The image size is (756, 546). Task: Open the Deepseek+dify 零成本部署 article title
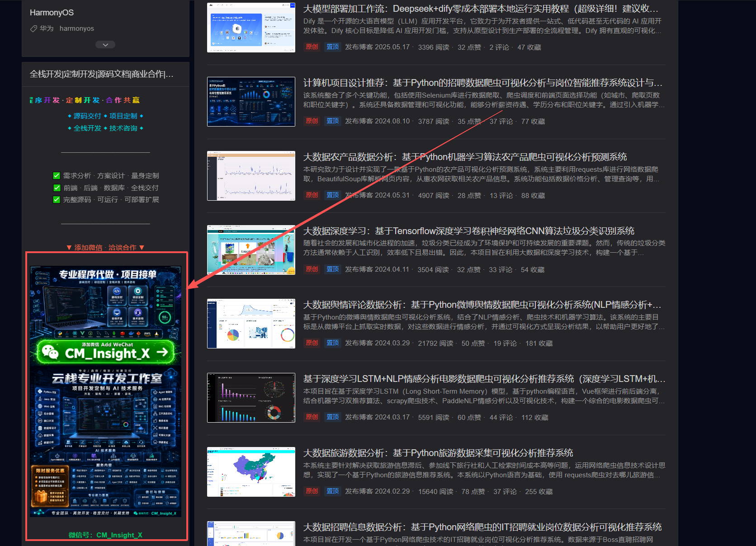481,9
